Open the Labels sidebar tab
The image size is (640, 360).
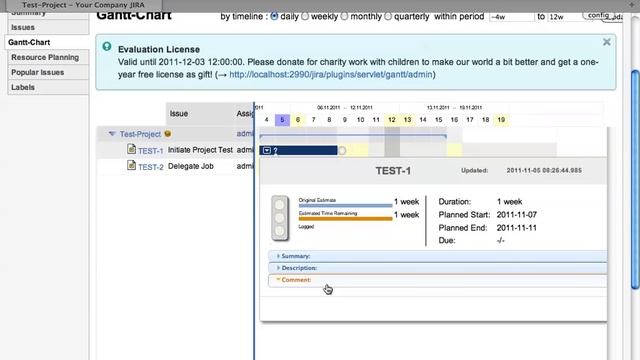(x=48, y=87)
